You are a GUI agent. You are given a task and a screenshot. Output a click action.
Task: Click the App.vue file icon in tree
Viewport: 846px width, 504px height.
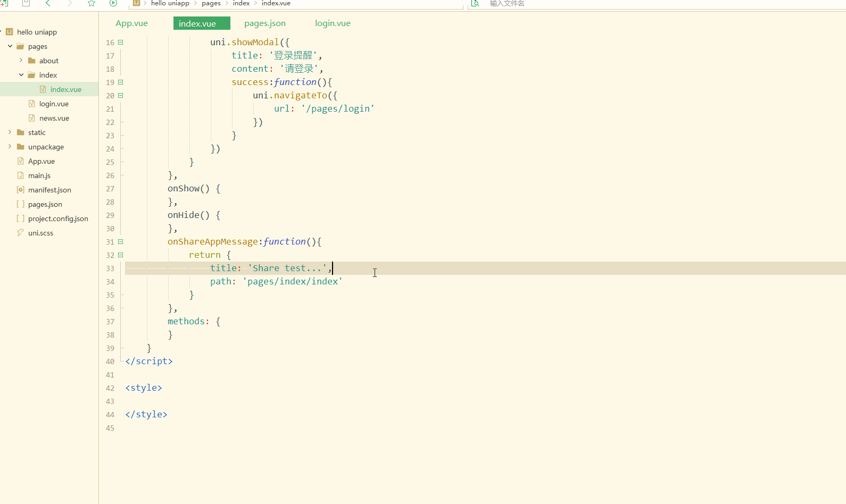21,161
